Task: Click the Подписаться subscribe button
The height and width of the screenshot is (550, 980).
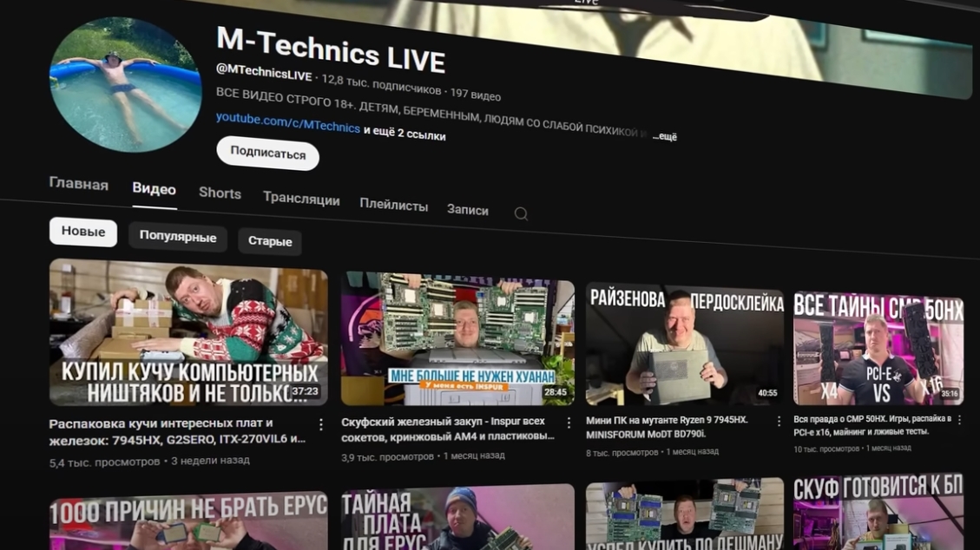Action: coord(267,153)
